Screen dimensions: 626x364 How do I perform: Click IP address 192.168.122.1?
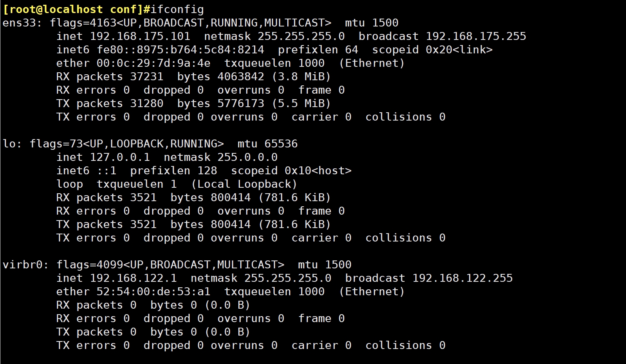coord(133,278)
